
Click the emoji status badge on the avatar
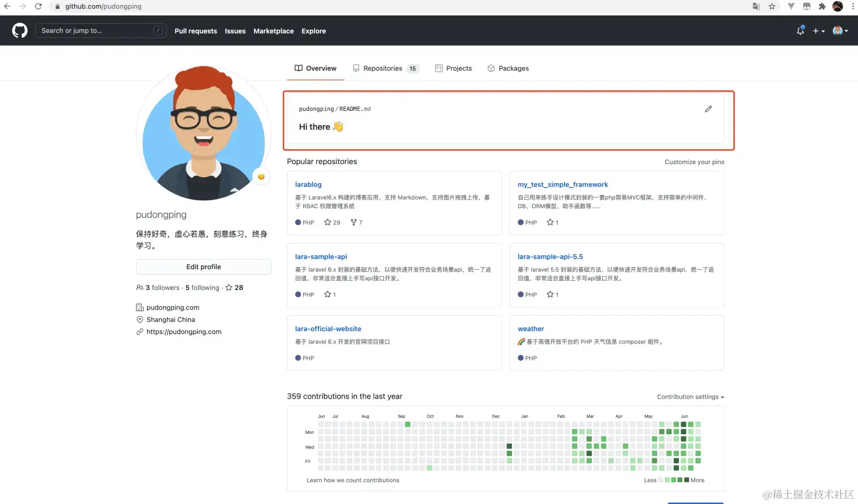pyautogui.click(x=261, y=177)
